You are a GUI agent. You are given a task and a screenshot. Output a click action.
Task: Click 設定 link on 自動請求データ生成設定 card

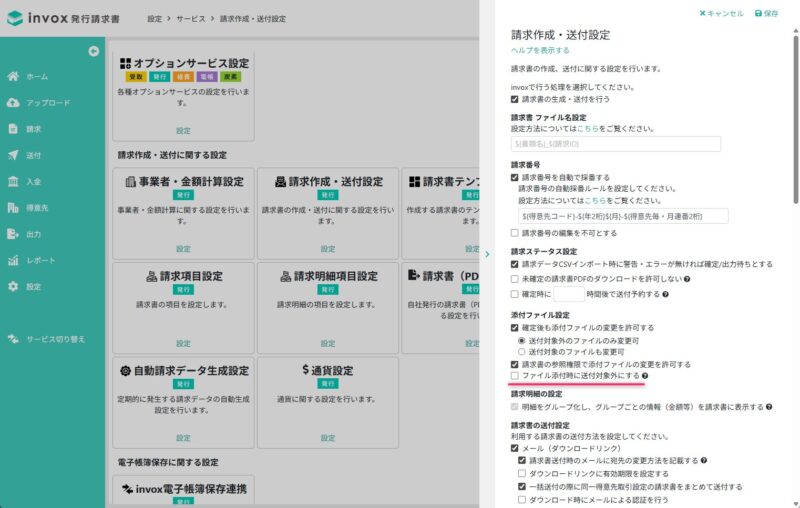click(183, 438)
